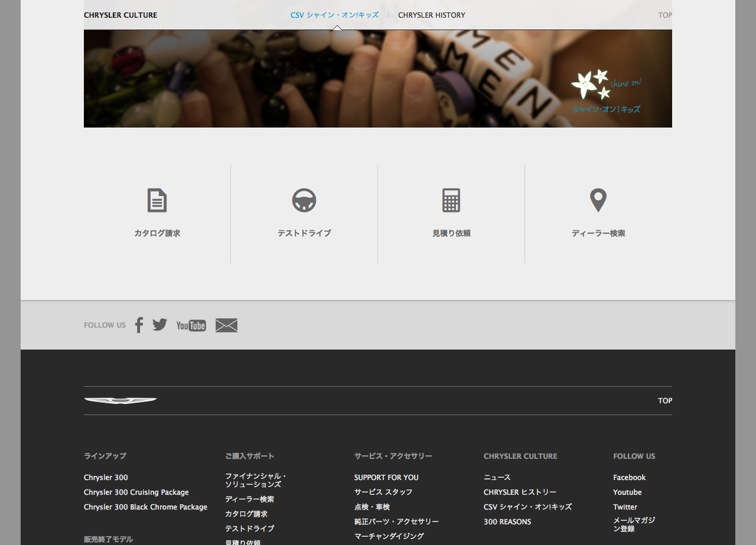Go to SUPPORT FOR YOU page
Viewport: 756px width, 545px height.
[386, 478]
